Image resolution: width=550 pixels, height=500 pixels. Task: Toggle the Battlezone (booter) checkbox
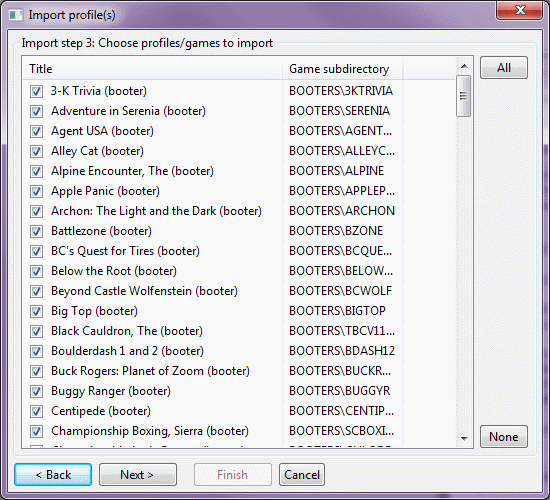tap(36, 231)
